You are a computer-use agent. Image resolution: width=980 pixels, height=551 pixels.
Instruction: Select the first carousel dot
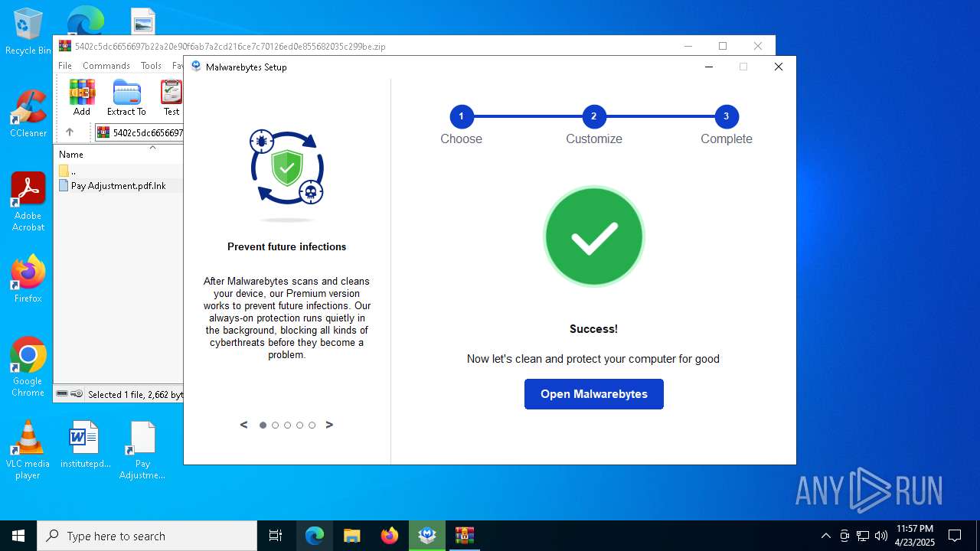click(x=263, y=425)
